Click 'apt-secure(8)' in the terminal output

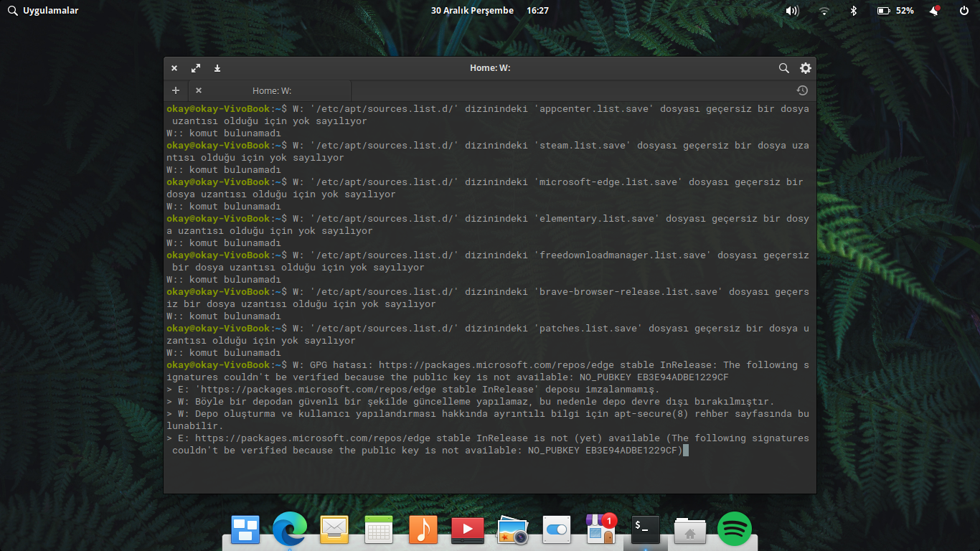point(651,414)
